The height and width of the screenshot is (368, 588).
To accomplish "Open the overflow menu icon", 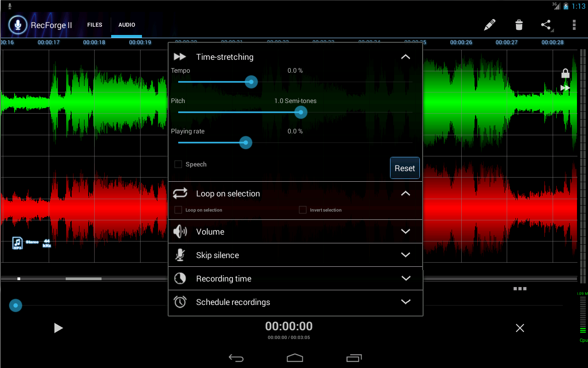I will click(574, 25).
